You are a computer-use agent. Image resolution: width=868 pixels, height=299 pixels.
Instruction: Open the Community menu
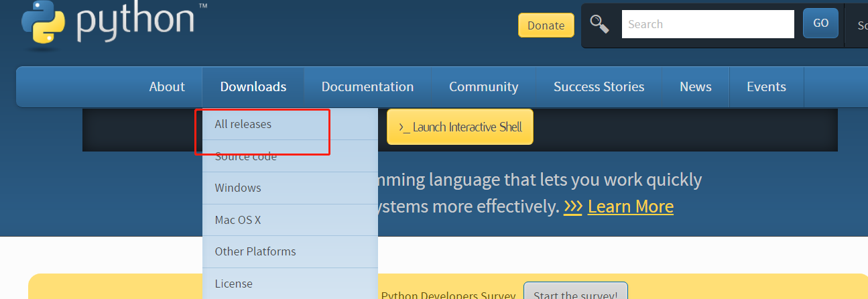click(483, 86)
